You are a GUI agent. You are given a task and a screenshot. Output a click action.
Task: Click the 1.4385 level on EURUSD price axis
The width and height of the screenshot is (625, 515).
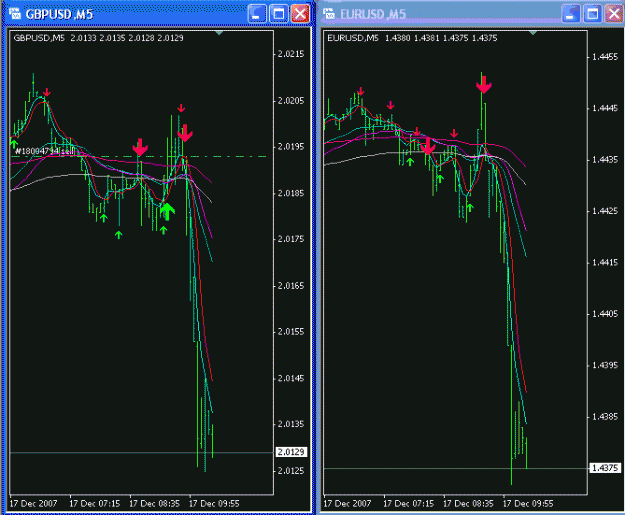tap(605, 417)
